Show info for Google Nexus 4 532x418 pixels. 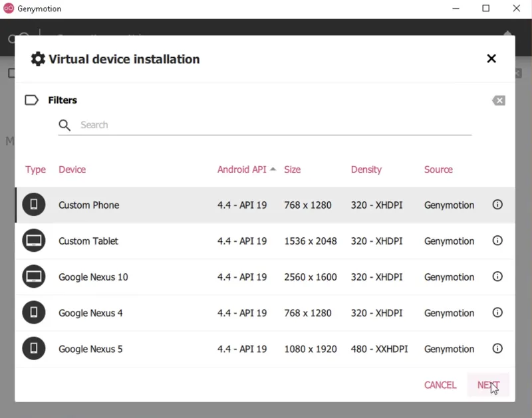pyautogui.click(x=497, y=312)
